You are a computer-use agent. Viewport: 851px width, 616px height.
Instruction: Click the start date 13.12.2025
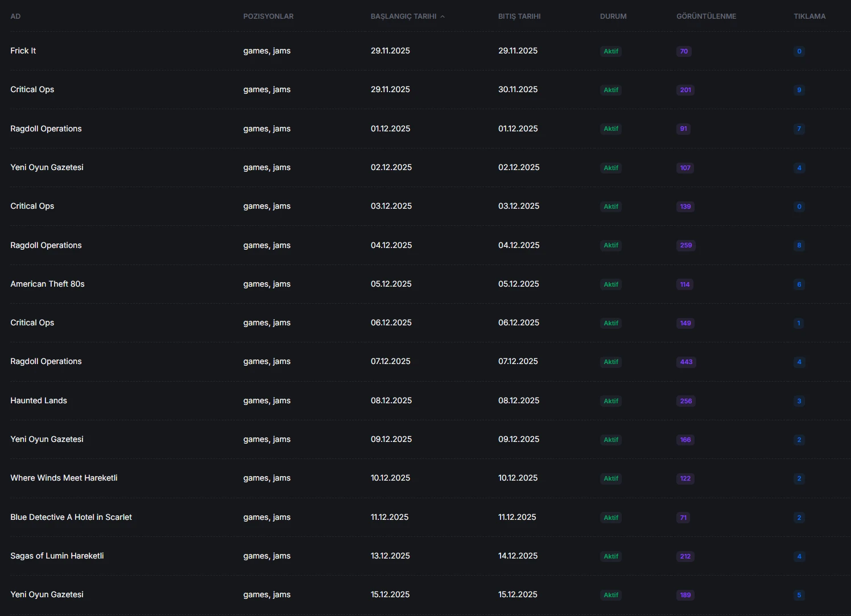pyautogui.click(x=390, y=556)
